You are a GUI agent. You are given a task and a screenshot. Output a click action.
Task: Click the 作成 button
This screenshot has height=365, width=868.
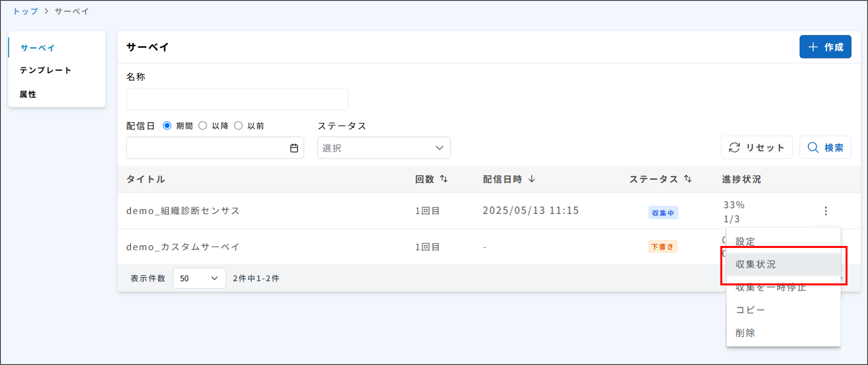pyautogui.click(x=825, y=47)
